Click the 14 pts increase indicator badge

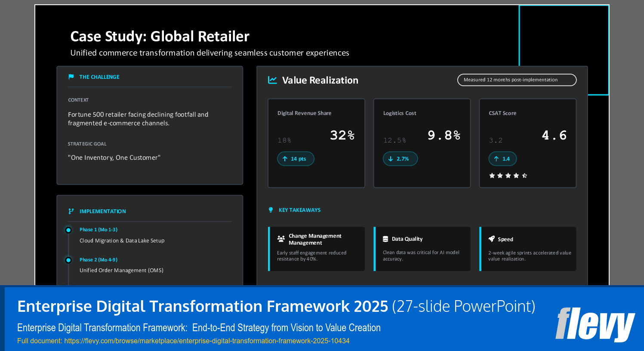coord(296,158)
